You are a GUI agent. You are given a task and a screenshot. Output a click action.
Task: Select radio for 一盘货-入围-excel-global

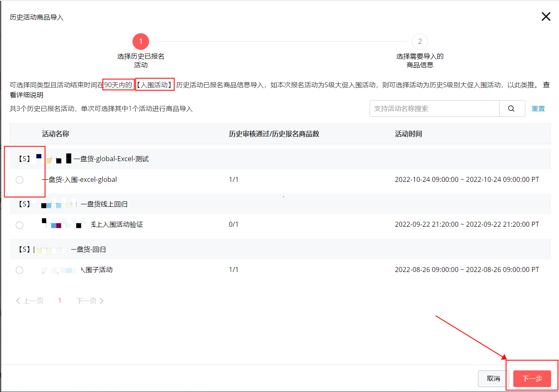tap(20, 180)
